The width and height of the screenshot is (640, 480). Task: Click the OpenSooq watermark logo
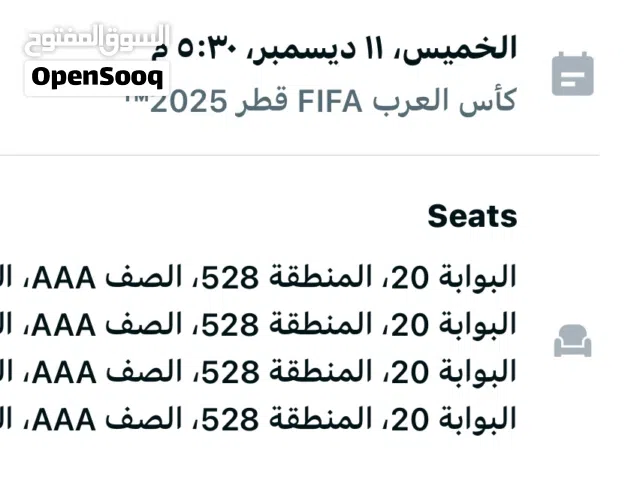[x=97, y=76]
